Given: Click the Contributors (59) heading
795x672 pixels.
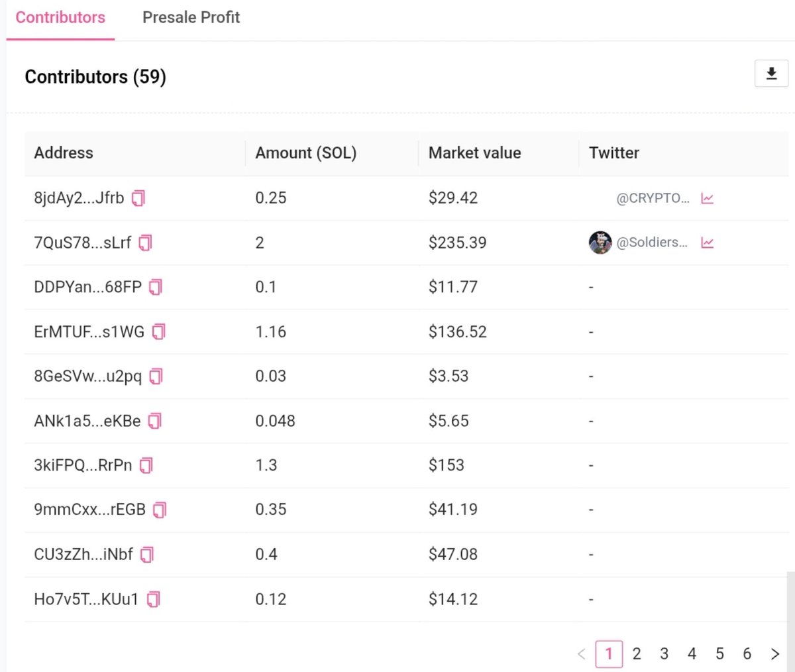Looking at the screenshot, I should (95, 77).
